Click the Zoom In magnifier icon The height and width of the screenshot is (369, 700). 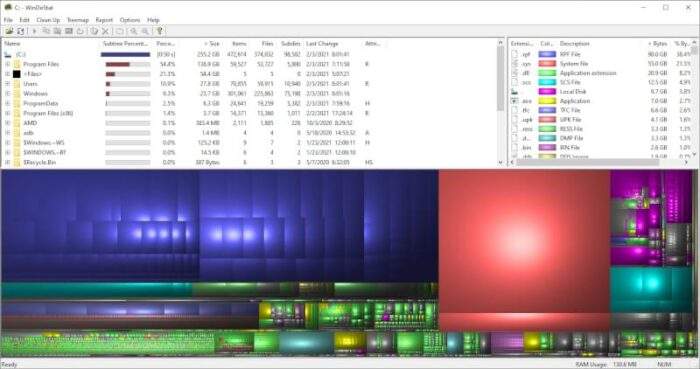133,31
